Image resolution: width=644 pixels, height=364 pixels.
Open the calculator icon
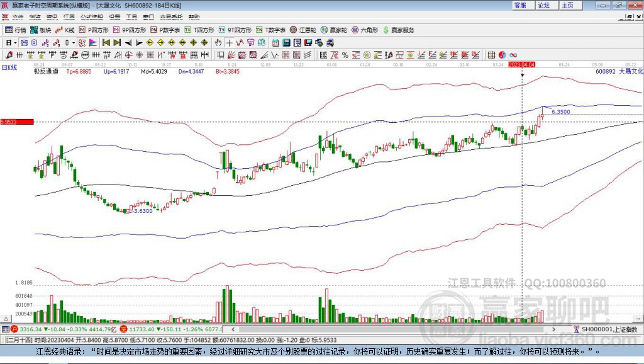pos(287,43)
